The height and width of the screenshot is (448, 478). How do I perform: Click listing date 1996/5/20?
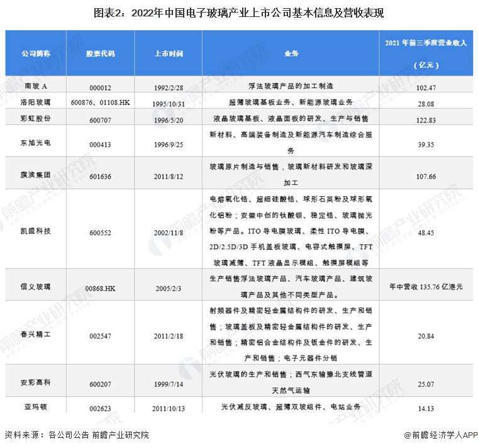[x=169, y=120]
